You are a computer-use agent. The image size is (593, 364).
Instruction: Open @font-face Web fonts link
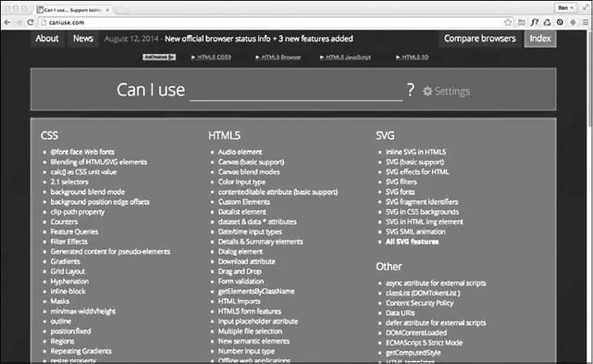[82, 152]
